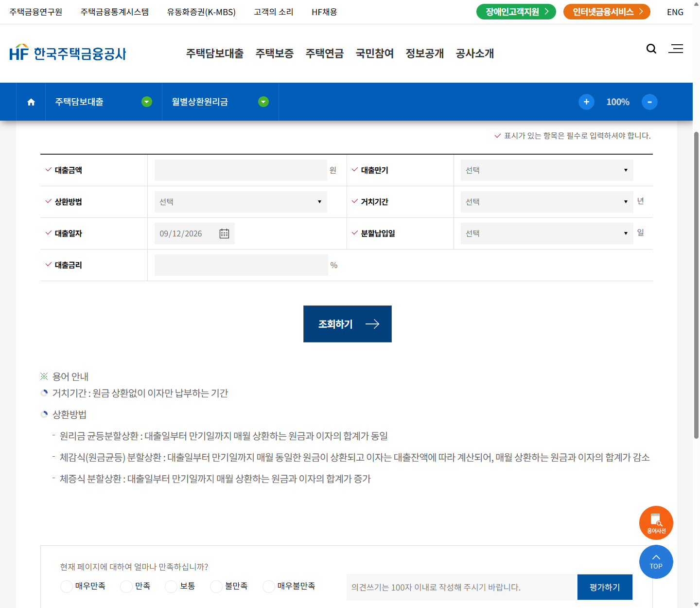Increase page zoom with plus icon

tap(586, 102)
